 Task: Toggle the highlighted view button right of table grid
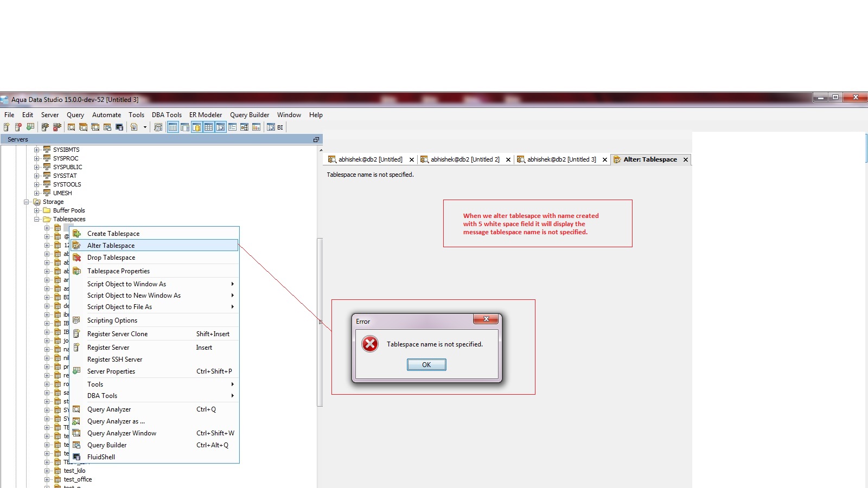click(x=221, y=127)
